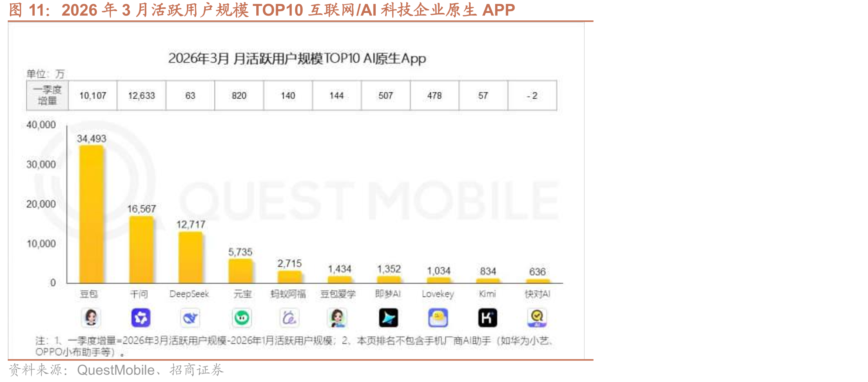Viewport: 868px width, 382px height.
Task: Click the 豆包 app icon
Action: 91,318
